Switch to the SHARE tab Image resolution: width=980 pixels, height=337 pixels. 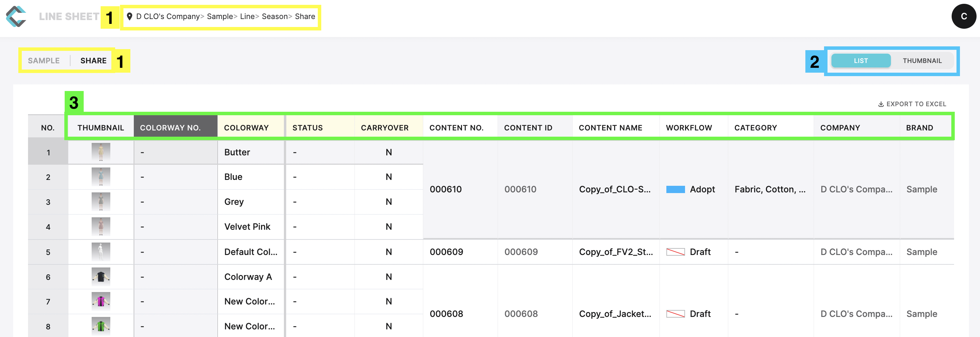[x=93, y=61]
